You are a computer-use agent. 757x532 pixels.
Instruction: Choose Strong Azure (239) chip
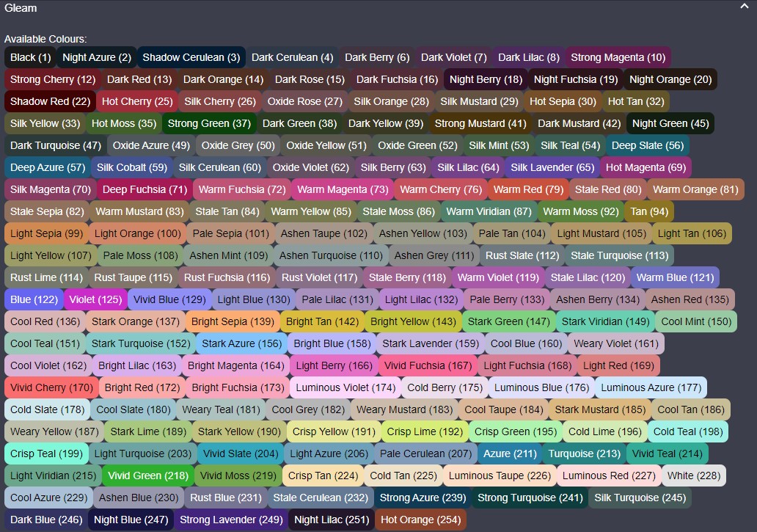pos(423,498)
